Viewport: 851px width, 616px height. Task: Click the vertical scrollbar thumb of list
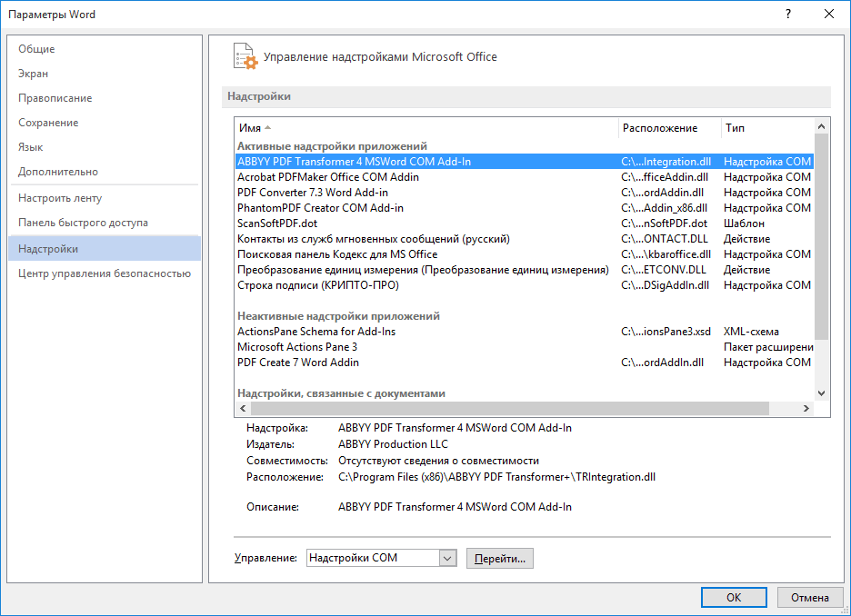[x=821, y=236]
